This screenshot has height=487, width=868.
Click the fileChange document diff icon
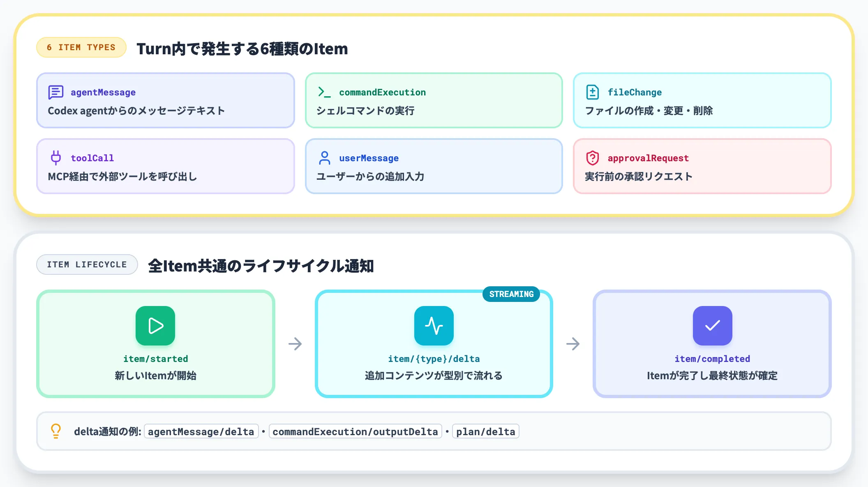point(593,92)
